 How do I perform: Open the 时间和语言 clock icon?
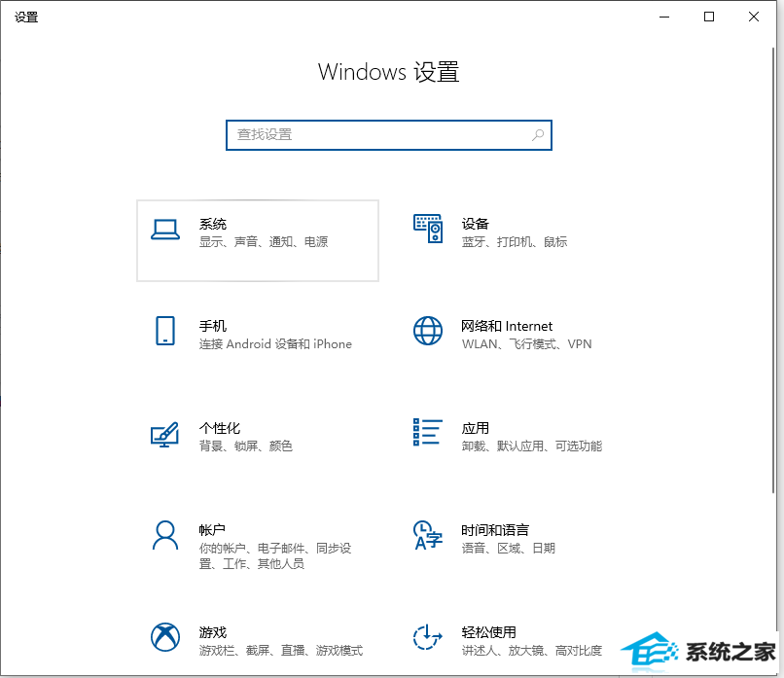click(428, 535)
